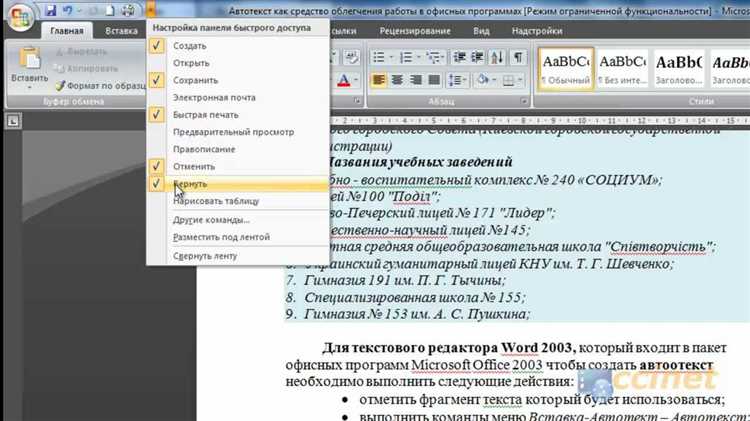Open Другие команды... from the menu
750x421 pixels.
point(238,220)
